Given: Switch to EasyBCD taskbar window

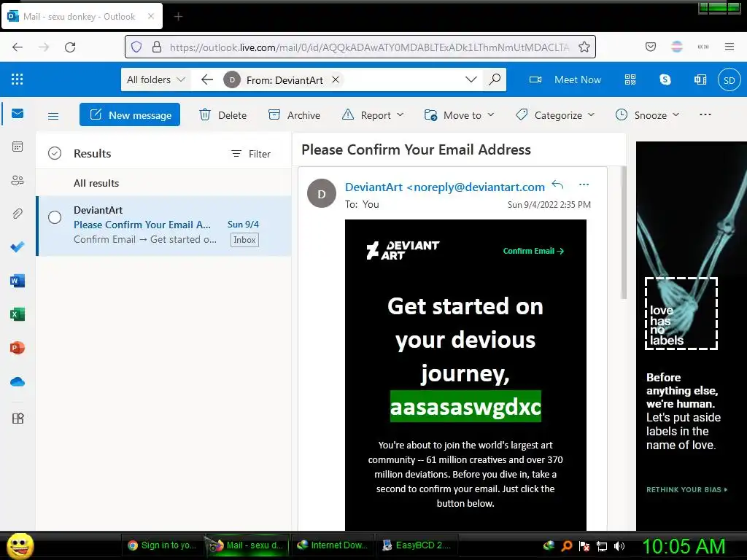Looking at the screenshot, I should point(417,545).
